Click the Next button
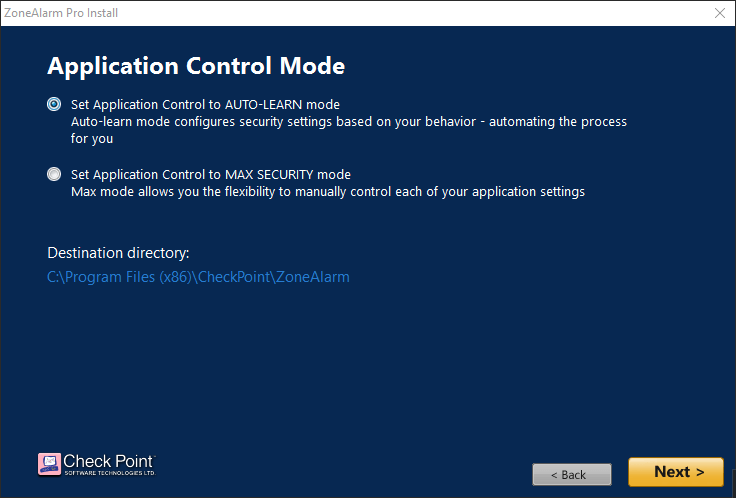 click(x=675, y=472)
